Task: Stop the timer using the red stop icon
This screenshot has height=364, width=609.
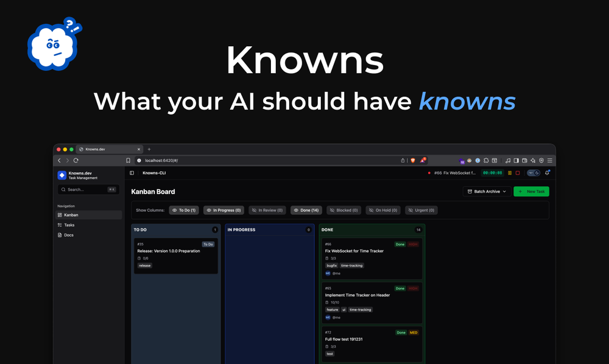Action: point(518,173)
